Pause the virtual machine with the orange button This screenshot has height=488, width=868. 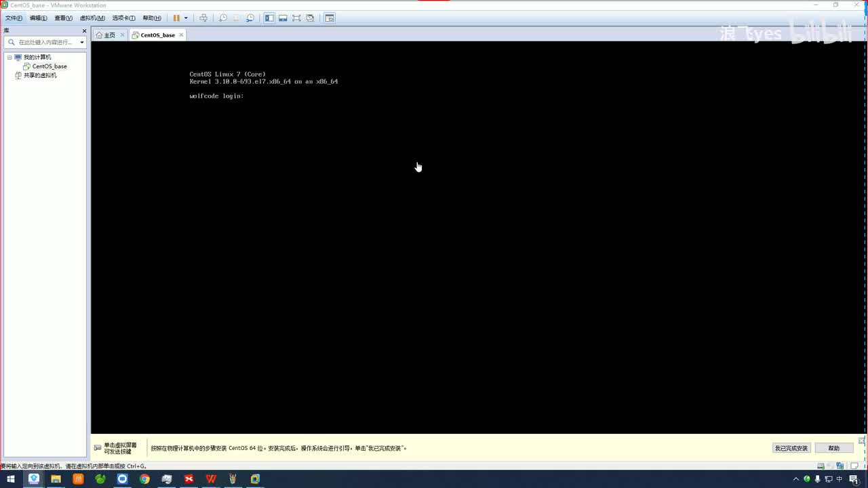[176, 18]
